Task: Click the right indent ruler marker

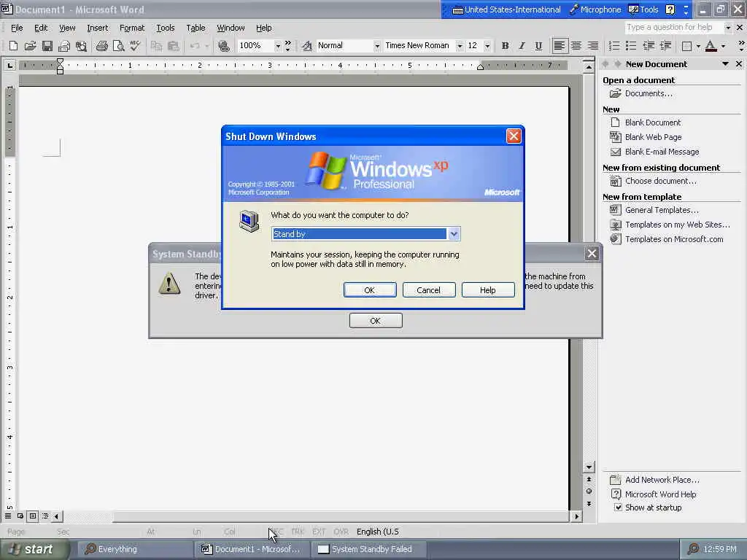Action: (480, 67)
